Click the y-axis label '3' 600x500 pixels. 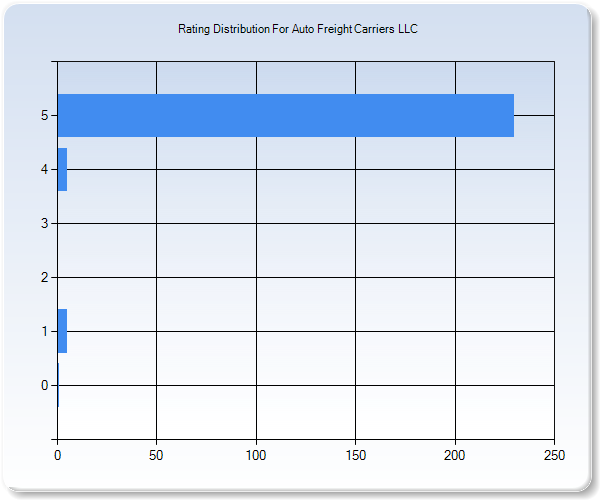45,223
